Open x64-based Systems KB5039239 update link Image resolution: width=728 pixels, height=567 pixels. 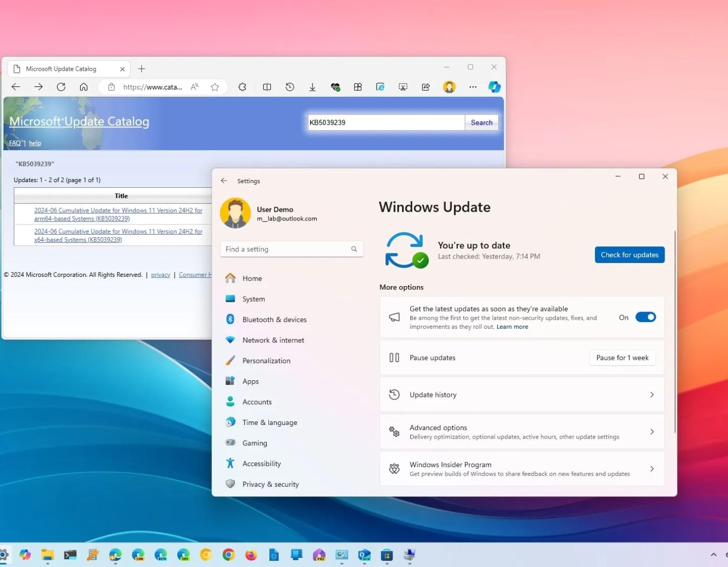(118, 236)
